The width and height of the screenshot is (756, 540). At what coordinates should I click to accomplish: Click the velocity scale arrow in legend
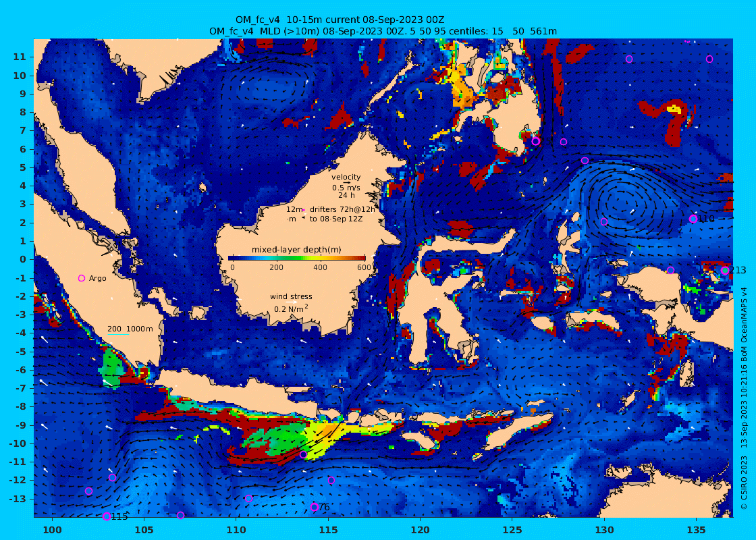point(346,183)
